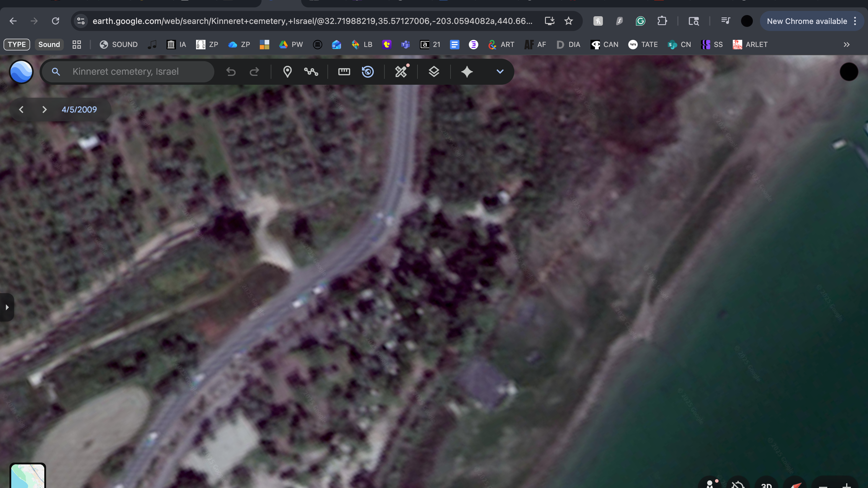Toggle the Historical imagery clock tool

click(x=368, y=71)
